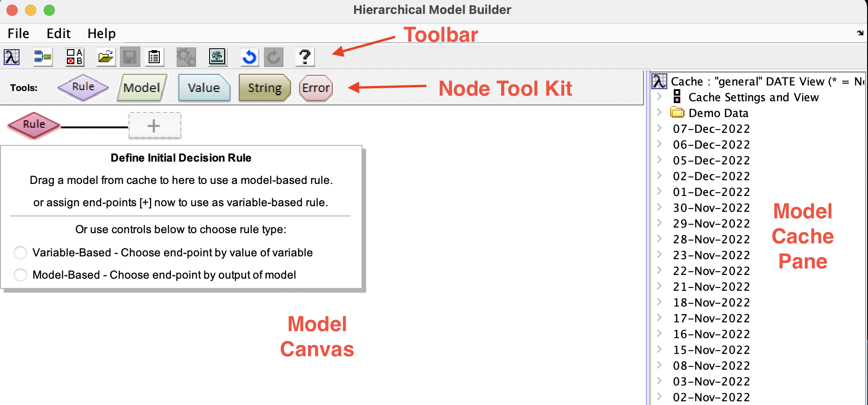Click the "Cache Settings and View" label
The image size is (868, 405).
(x=754, y=97)
